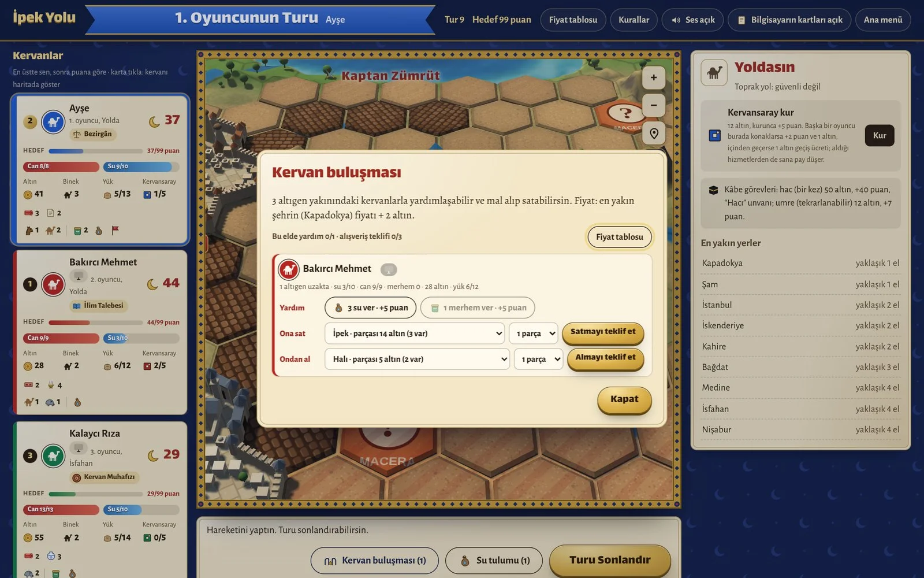
Task: Toggle Bilgisayarın kartları açık button
Action: (789, 20)
